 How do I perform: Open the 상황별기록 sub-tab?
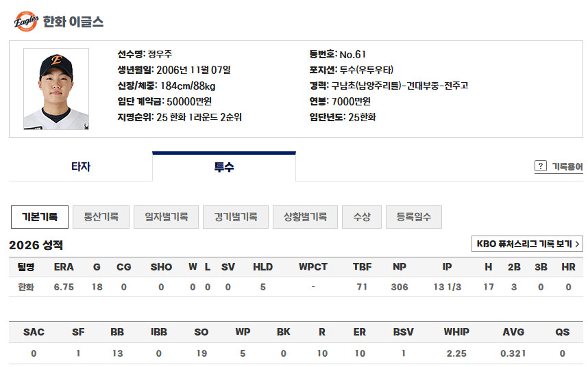pyautogui.click(x=305, y=217)
